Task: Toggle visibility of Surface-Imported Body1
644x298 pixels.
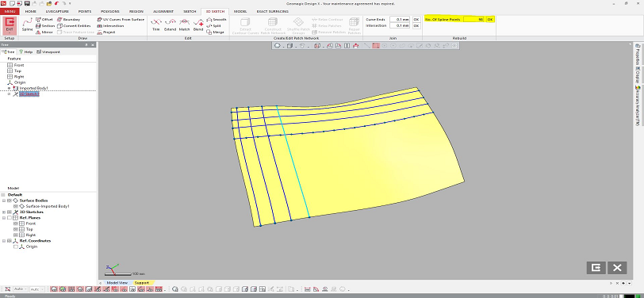Action: (16, 207)
